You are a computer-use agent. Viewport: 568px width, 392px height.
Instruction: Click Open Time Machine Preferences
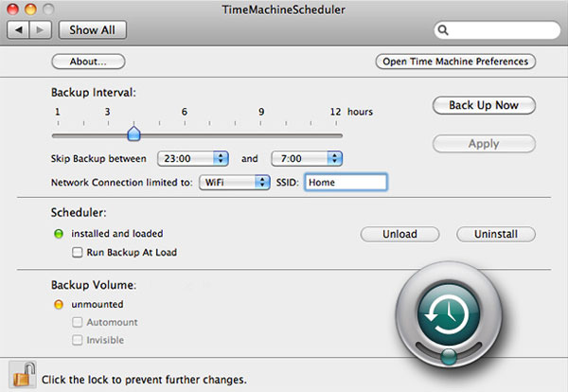click(x=455, y=62)
